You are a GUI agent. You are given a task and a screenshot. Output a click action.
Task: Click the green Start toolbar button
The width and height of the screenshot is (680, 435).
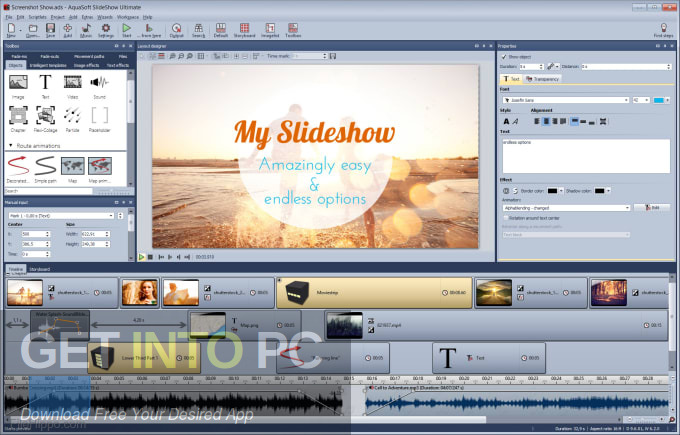(x=127, y=30)
